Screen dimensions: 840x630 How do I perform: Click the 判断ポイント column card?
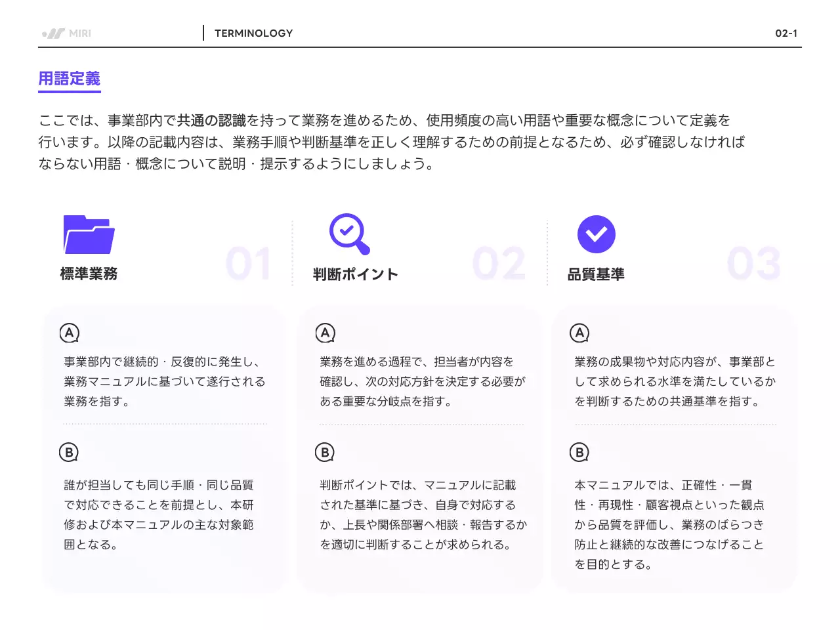pyautogui.click(x=420, y=448)
